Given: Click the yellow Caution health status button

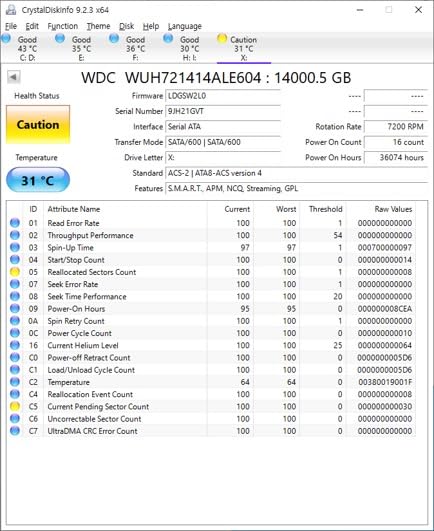Looking at the screenshot, I should point(38,124).
